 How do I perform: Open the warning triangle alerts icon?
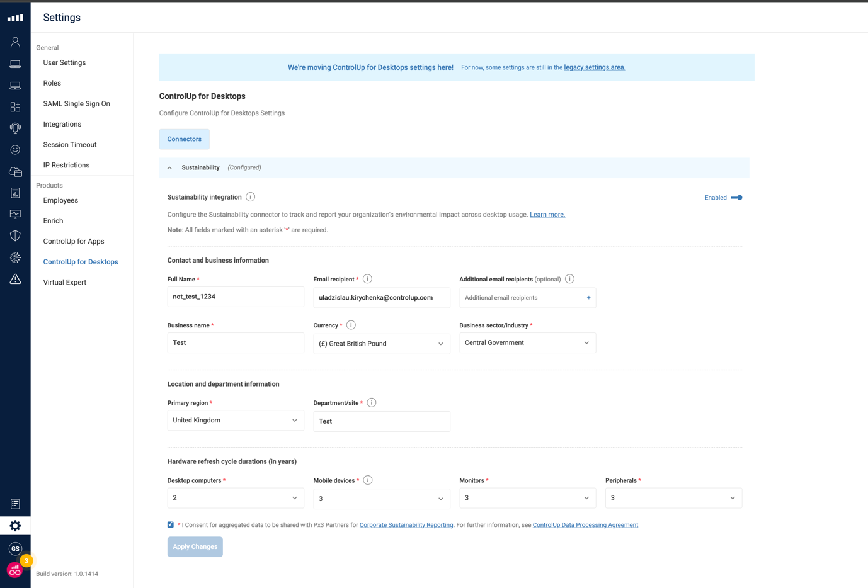coord(15,279)
